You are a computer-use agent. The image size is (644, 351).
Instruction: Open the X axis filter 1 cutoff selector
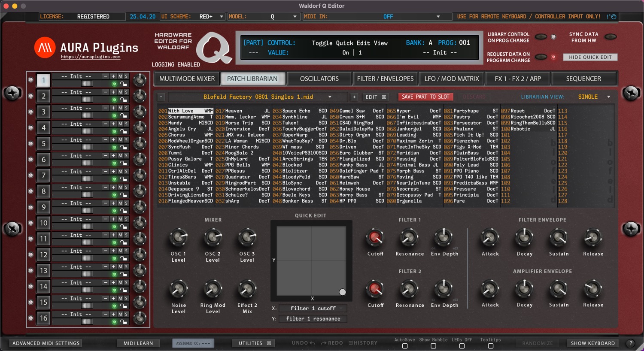(313, 309)
